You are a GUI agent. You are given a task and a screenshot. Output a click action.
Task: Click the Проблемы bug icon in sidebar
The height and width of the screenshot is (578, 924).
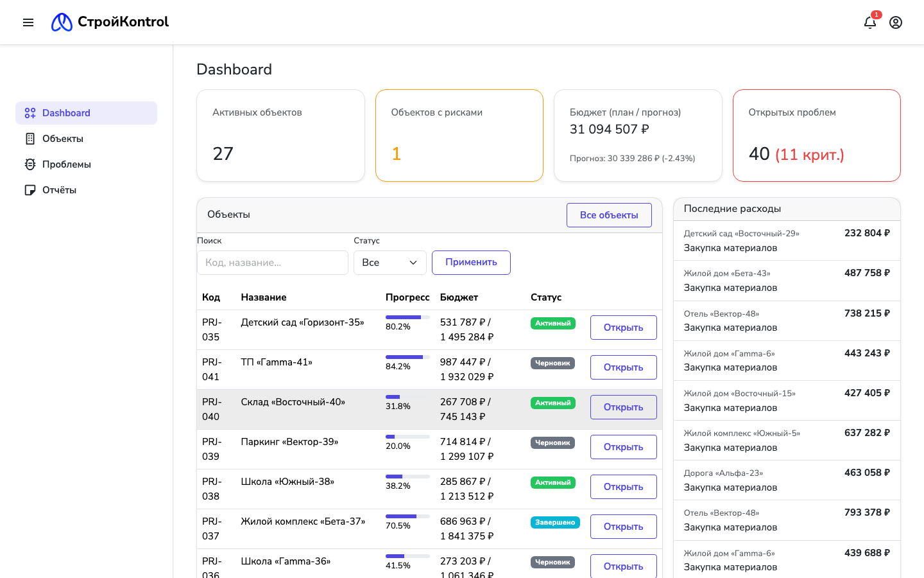point(30,164)
